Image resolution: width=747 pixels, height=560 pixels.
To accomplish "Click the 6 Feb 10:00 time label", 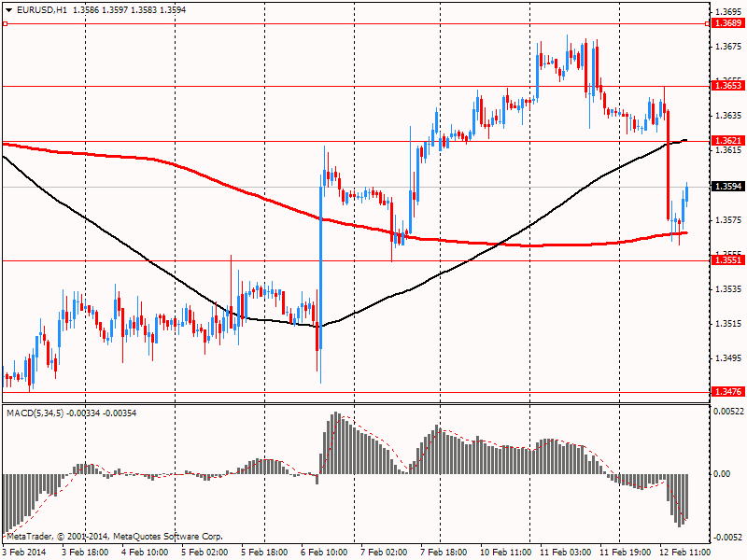I will coord(324,552).
